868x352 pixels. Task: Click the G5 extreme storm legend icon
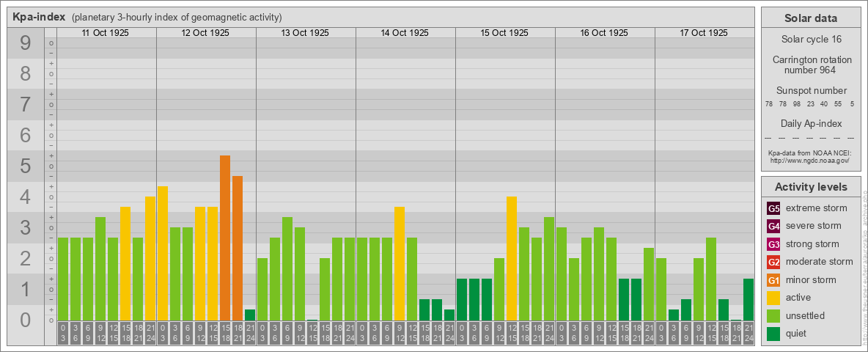[x=773, y=209]
